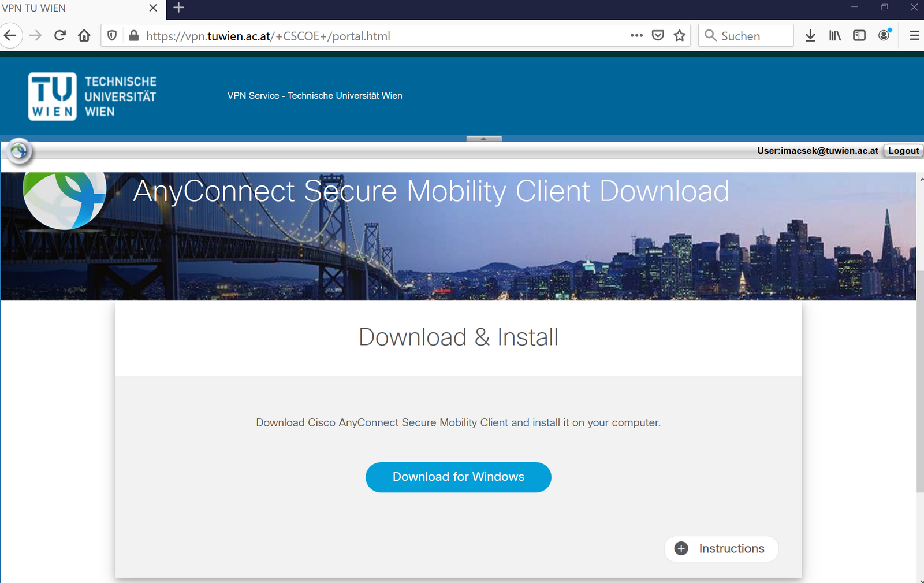This screenshot has height=583, width=924.
Task: Minimize the browser window
Action: 854,8
